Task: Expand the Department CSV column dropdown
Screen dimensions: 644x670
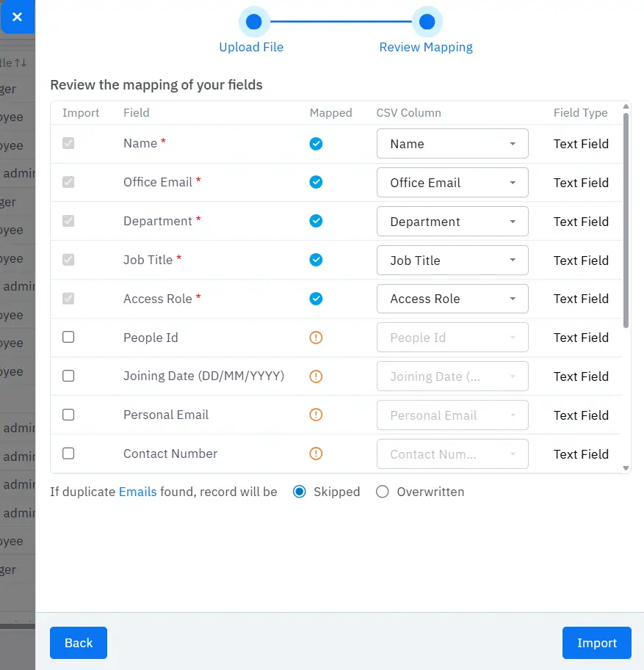Action: point(452,222)
